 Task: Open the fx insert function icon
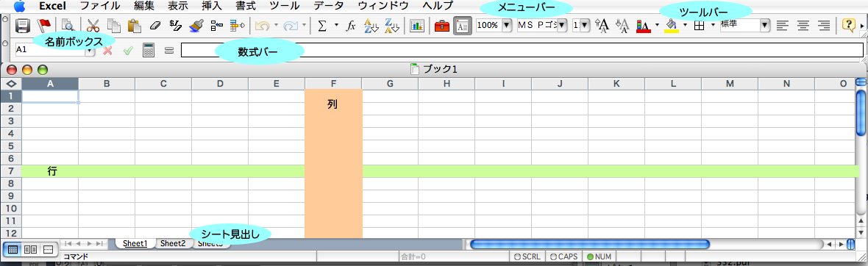click(x=350, y=25)
